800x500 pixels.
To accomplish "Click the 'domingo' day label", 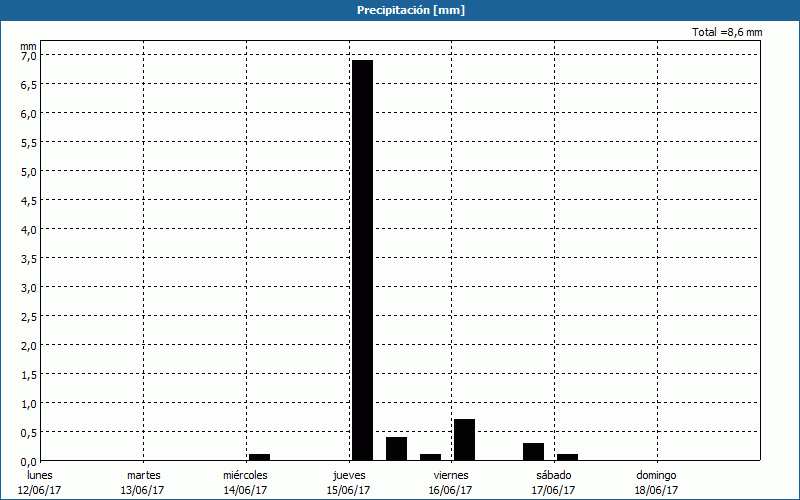I will pos(657,475).
